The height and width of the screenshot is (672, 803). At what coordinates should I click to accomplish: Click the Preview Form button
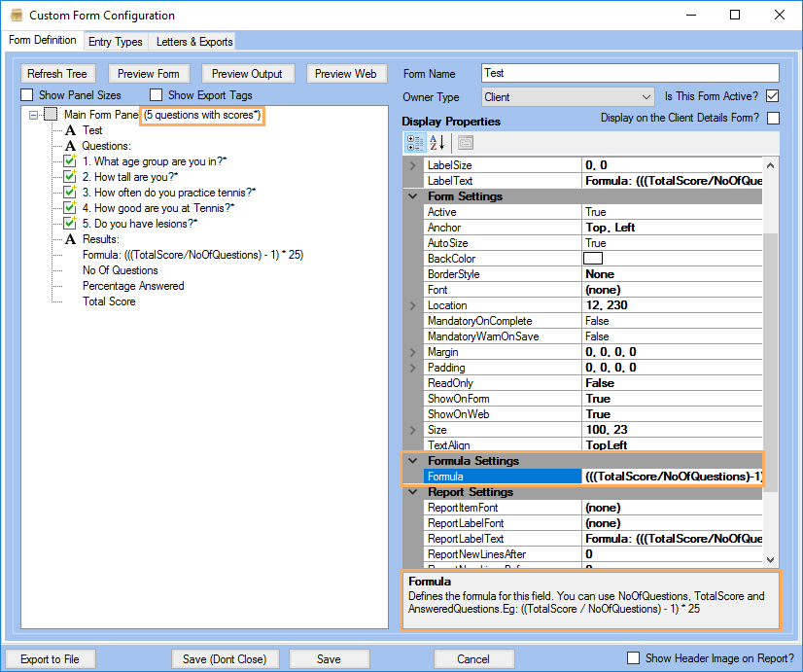tap(149, 74)
